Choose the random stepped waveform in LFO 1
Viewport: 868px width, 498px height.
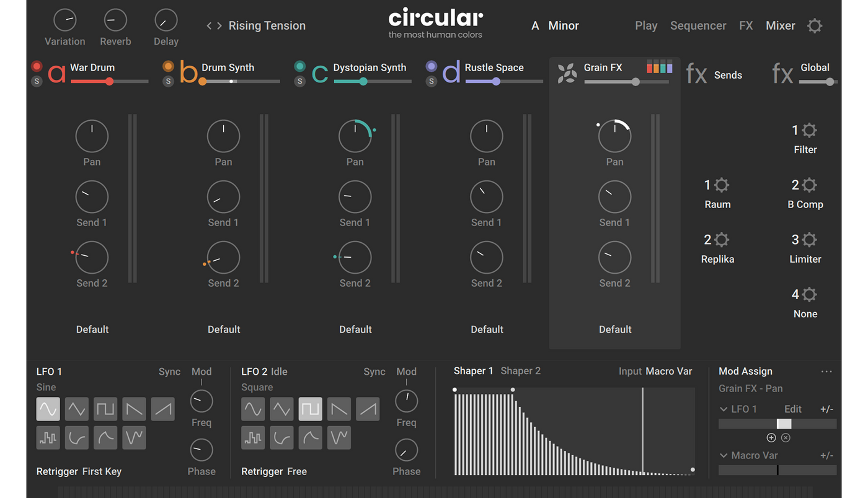click(48, 438)
